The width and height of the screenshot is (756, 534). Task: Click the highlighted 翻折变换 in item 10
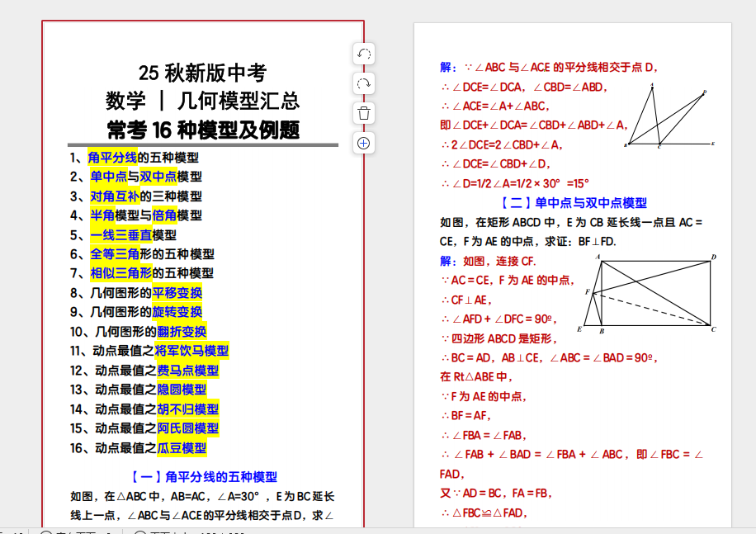(182, 332)
